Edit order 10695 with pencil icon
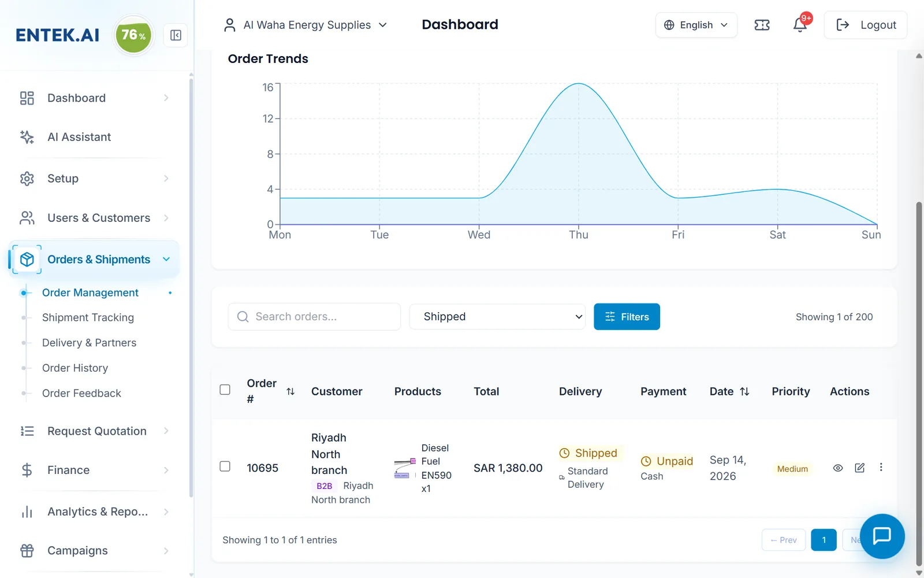The height and width of the screenshot is (578, 924). pyautogui.click(x=859, y=468)
